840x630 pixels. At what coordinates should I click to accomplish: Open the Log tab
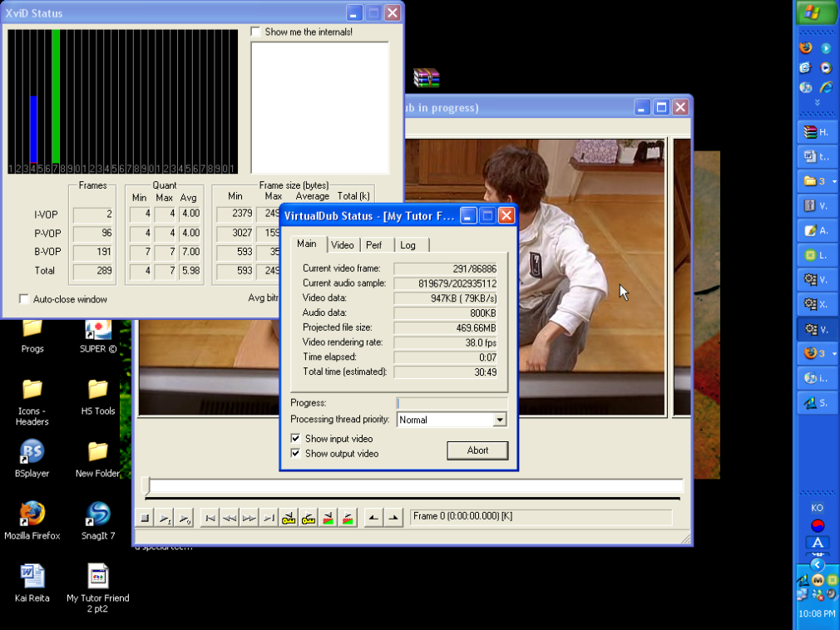point(408,245)
